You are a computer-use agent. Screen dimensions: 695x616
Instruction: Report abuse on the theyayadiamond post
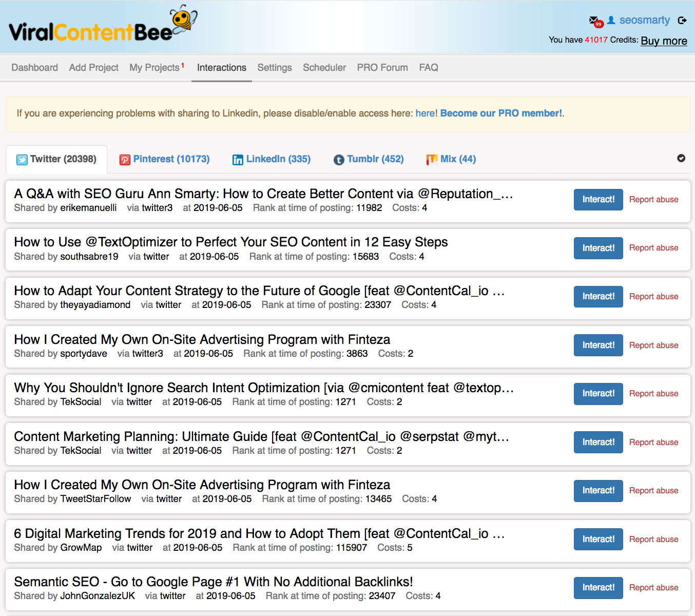653,297
